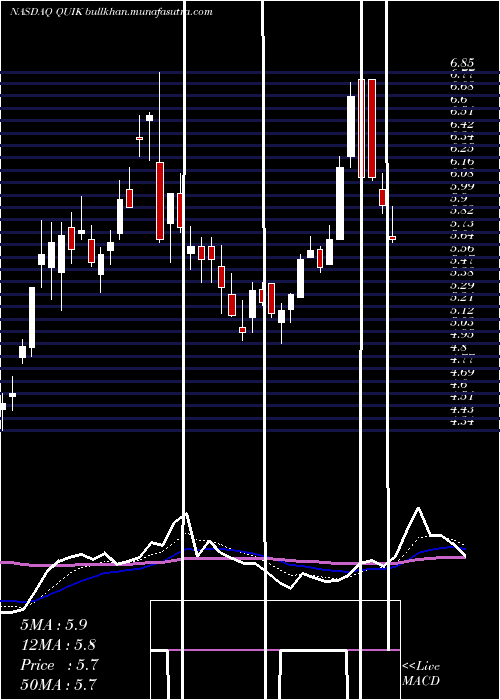Select the 4.43 price level label
Screen dimensions: 500x700
(x=462, y=409)
